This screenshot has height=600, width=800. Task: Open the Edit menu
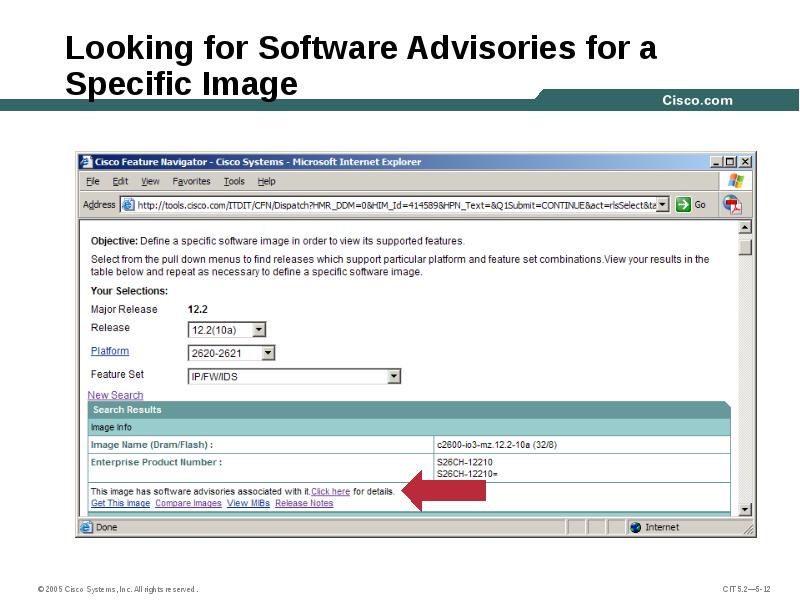point(120,181)
